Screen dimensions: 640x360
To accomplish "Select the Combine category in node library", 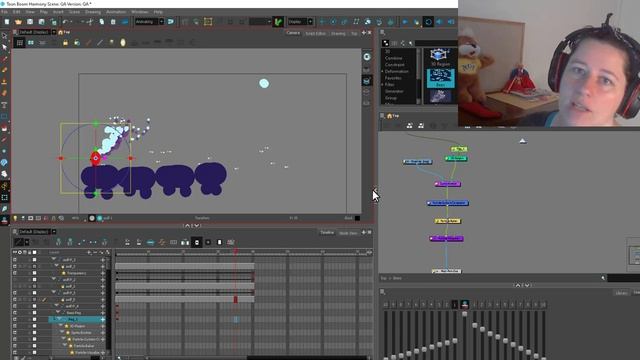I will 393,58.
